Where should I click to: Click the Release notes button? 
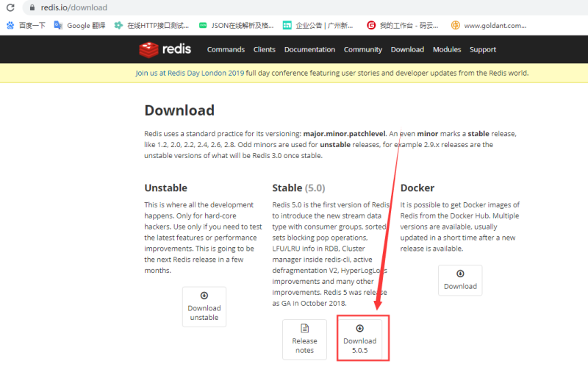[x=304, y=340]
